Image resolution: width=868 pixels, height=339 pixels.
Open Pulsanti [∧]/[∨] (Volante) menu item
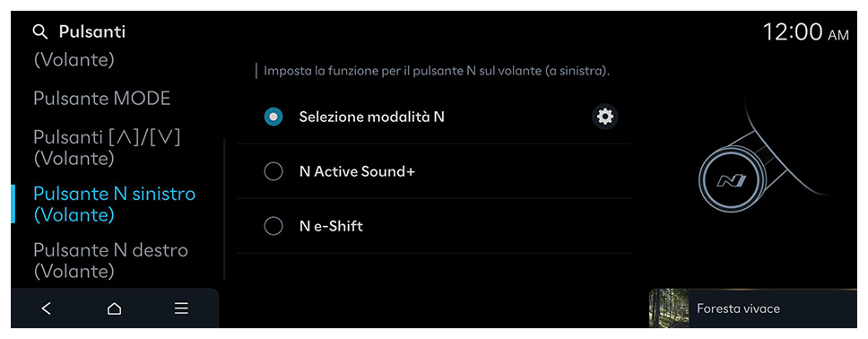coord(107,148)
